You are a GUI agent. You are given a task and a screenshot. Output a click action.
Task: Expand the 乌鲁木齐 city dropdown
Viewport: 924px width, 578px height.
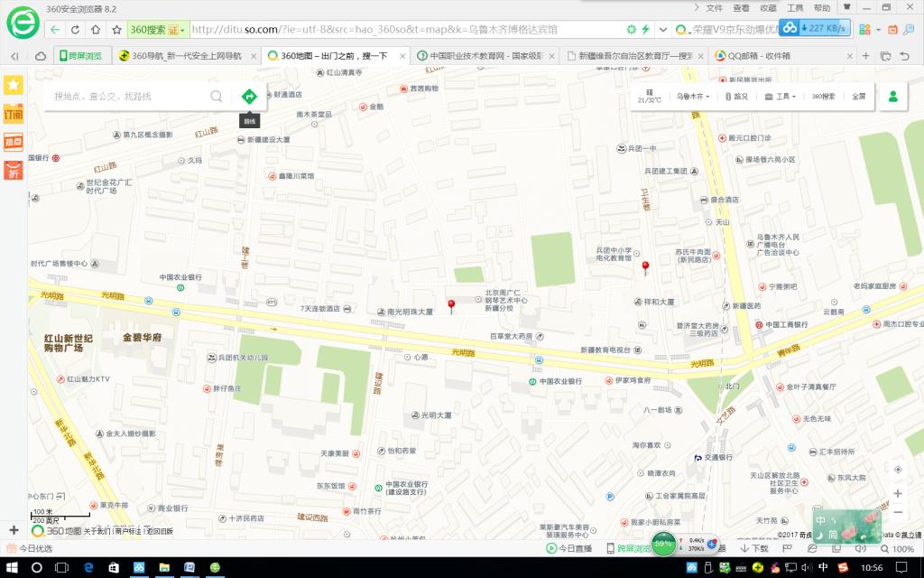693,96
